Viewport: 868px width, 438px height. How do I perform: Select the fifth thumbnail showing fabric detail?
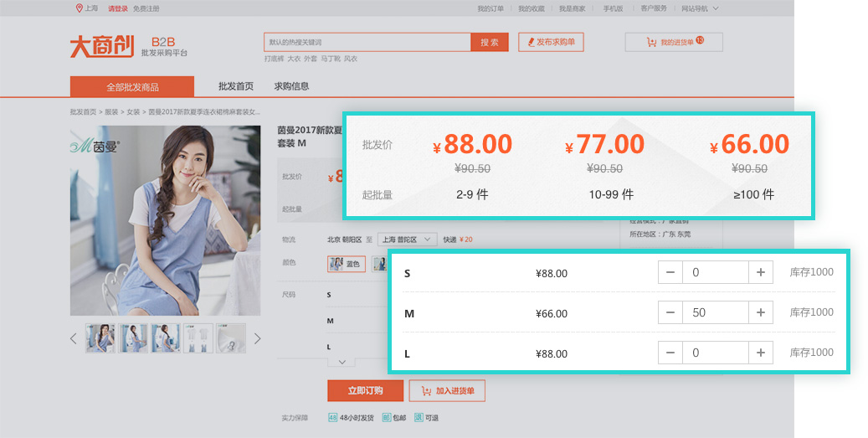231,338
